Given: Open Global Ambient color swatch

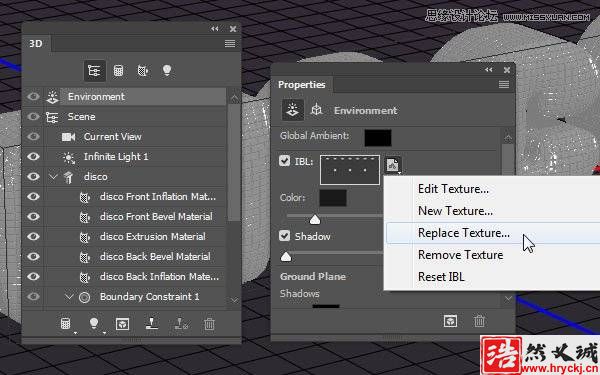Looking at the screenshot, I should (378, 138).
